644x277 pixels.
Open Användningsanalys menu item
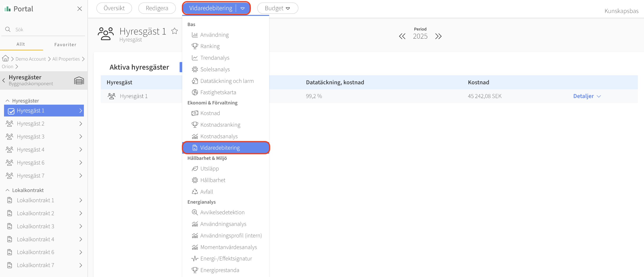(226, 224)
